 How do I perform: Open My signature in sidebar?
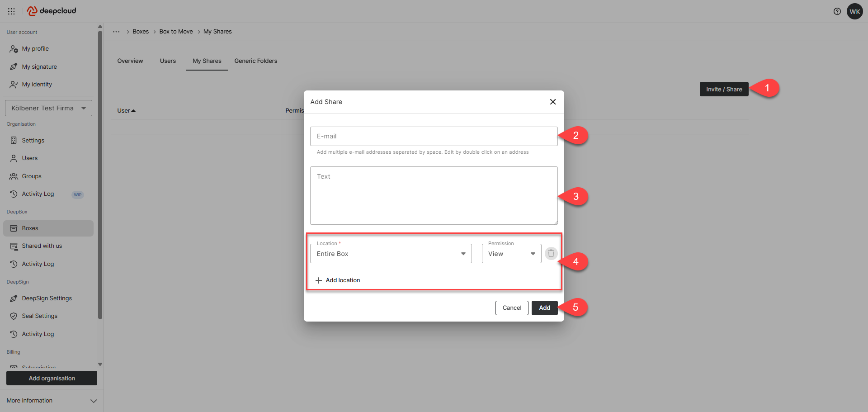(39, 67)
